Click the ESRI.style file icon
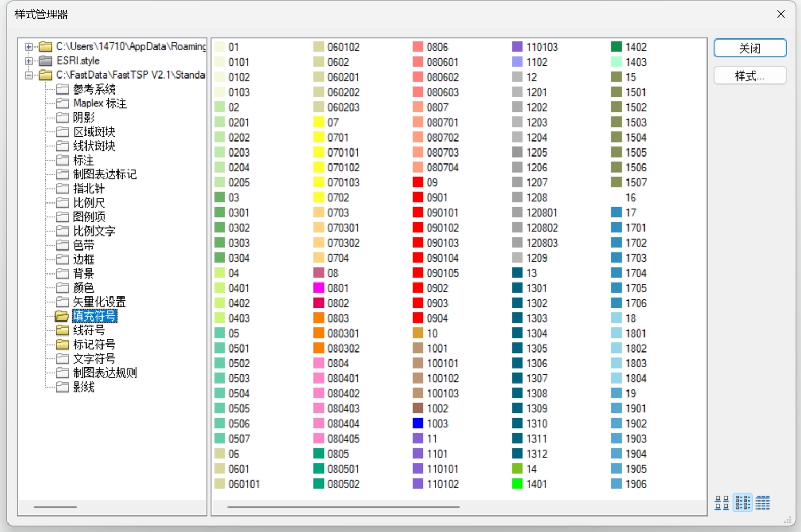 [x=46, y=61]
